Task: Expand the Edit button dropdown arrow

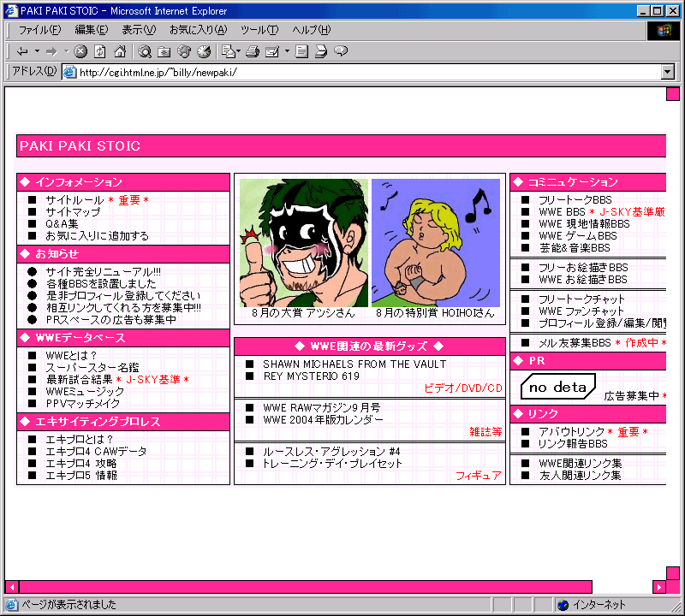Action: tap(287, 51)
